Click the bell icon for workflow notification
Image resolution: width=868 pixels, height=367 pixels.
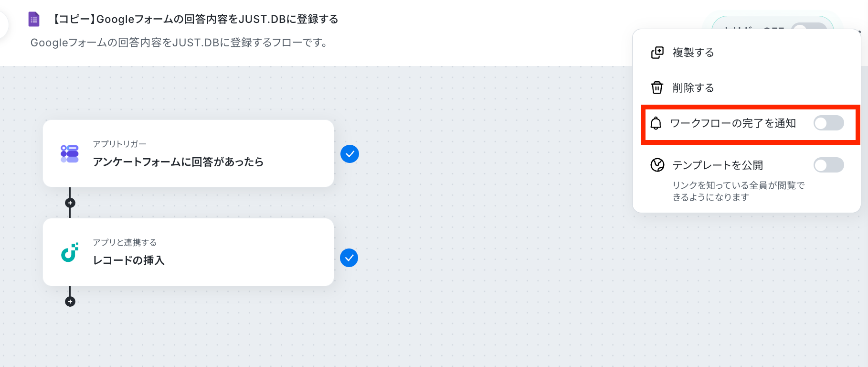click(x=656, y=123)
